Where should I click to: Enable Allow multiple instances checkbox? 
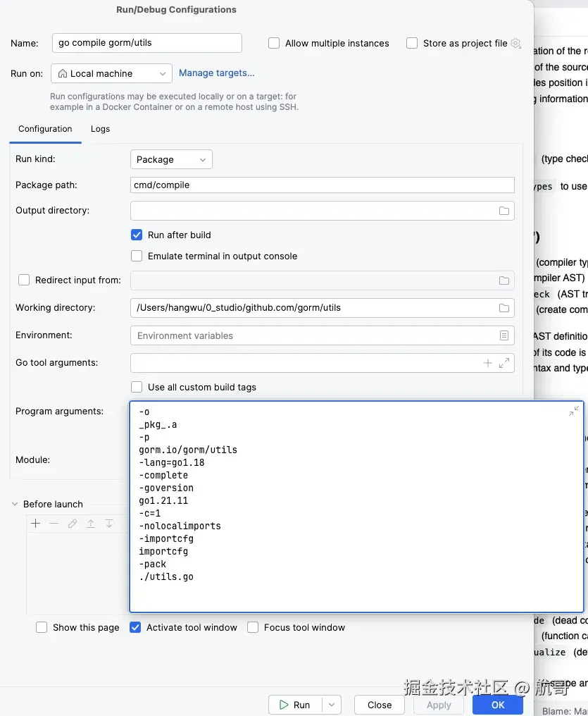click(x=274, y=44)
